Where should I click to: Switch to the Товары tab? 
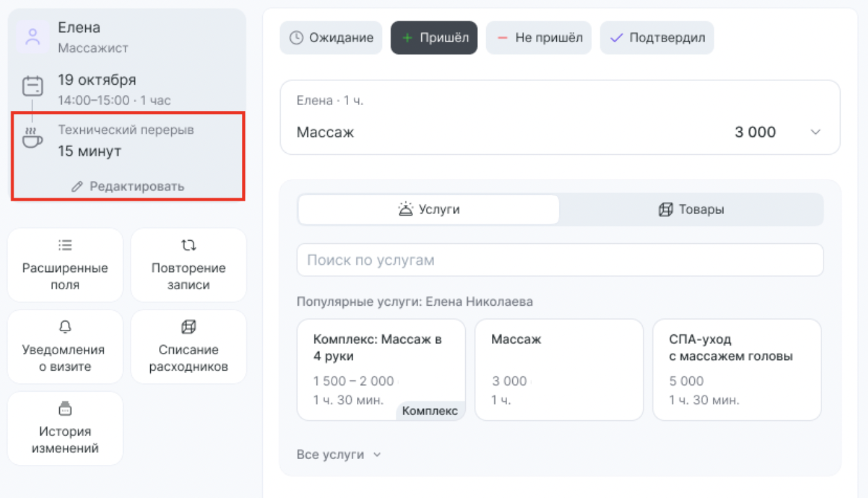click(x=691, y=210)
